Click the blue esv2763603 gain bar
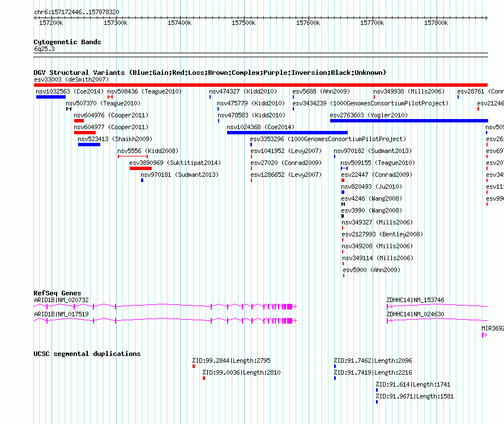The width and height of the screenshot is (504, 424). [409, 121]
